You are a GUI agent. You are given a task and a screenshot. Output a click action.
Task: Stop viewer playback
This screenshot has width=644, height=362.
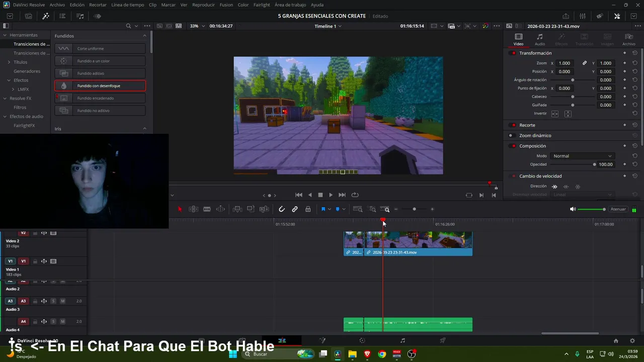pos(320,195)
